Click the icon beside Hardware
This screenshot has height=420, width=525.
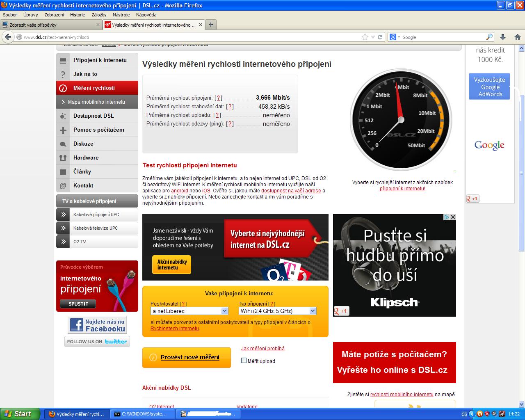(63, 158)
